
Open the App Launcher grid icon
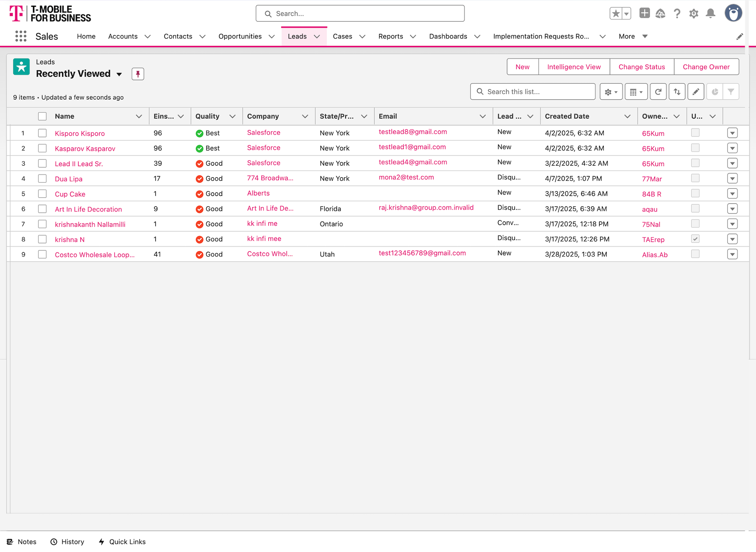click(20, 36)
